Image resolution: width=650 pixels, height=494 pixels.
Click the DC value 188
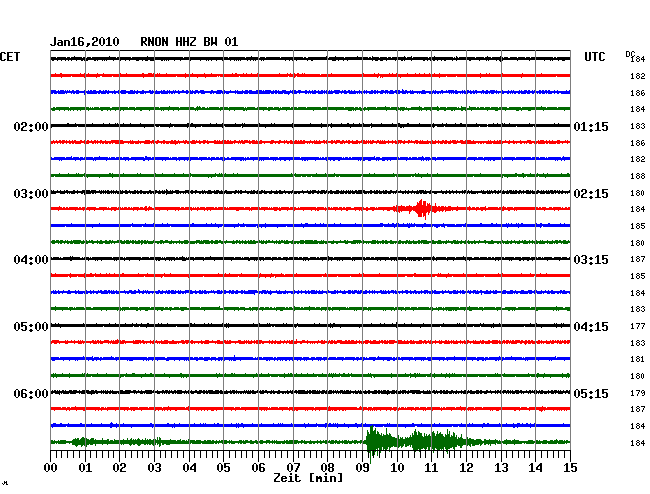pyautogui.click(x=638, y=176)
